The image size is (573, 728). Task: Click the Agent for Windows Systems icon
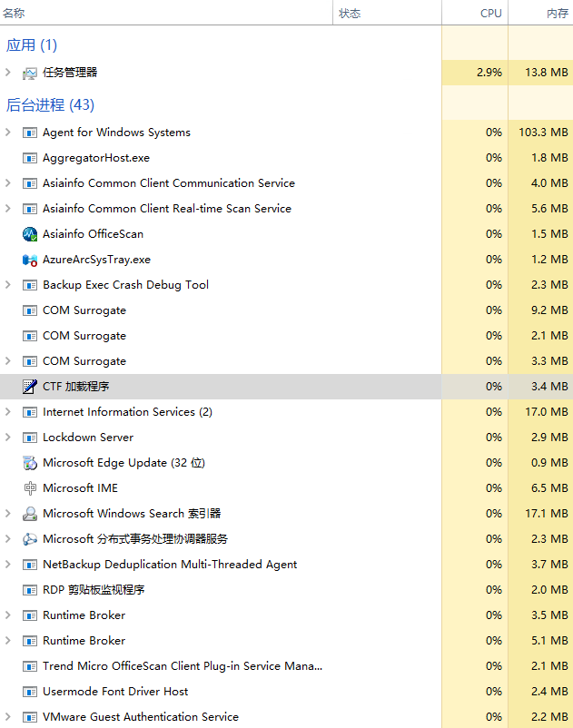[30, 133]
